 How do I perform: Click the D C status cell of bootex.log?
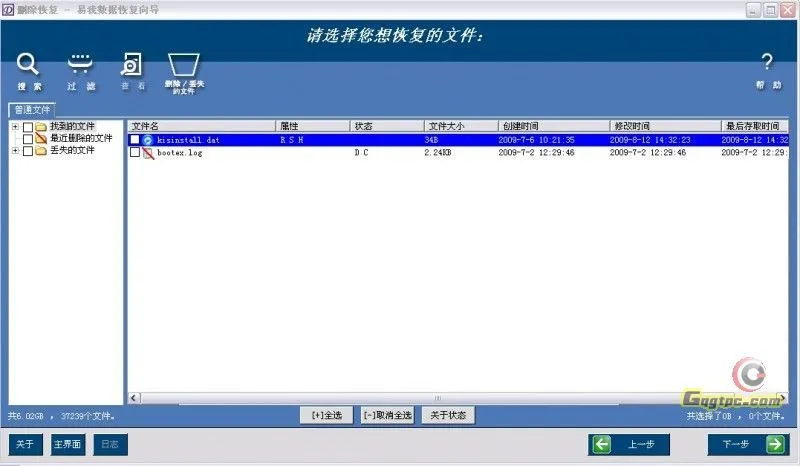[x=361, y=153]
